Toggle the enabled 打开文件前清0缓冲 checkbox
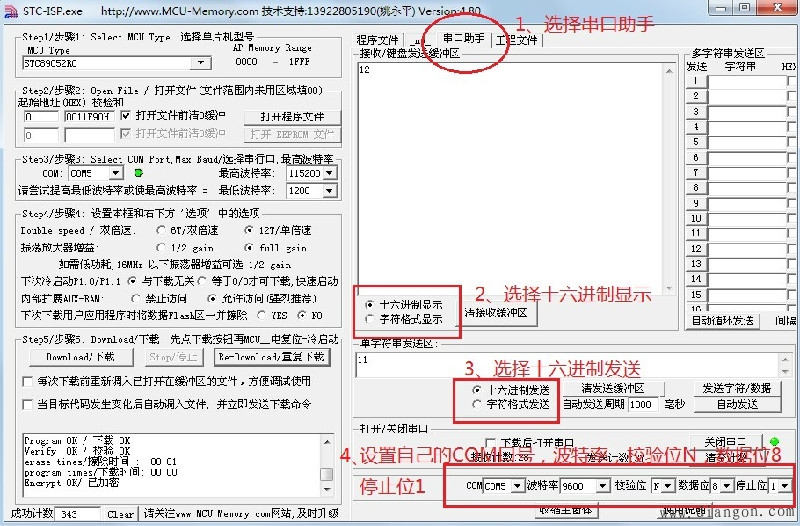This screenshot has height=526, width=800. point(126,116)
